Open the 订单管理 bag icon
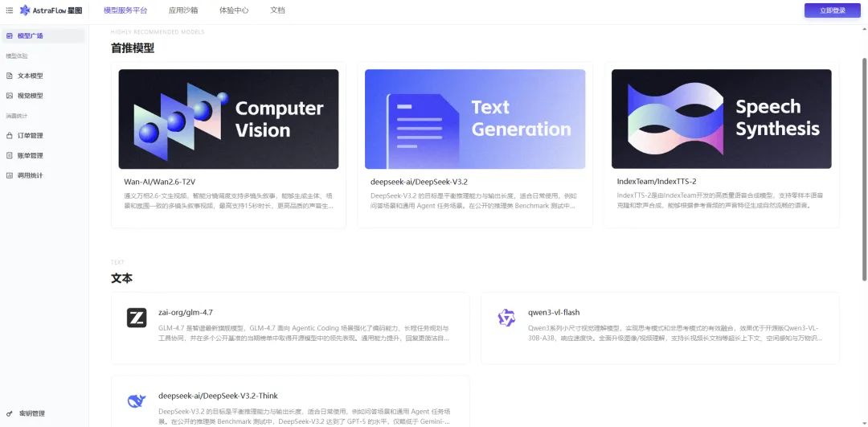 [10, 136]
